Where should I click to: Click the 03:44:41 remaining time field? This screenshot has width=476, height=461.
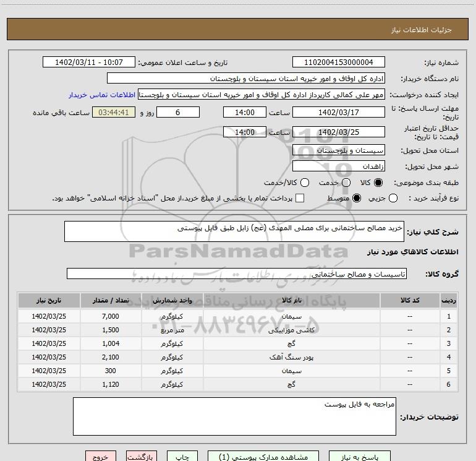coord(114,112)
